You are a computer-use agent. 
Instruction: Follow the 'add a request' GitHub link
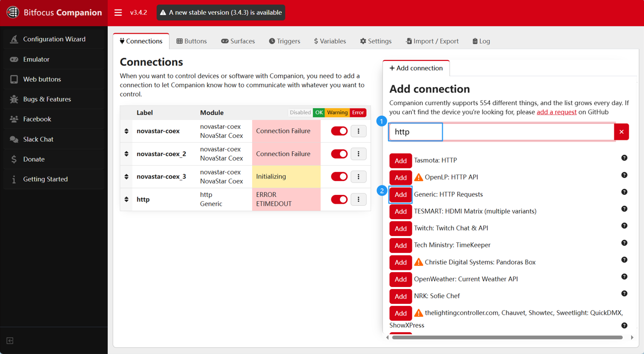click(x=556, y=112)
